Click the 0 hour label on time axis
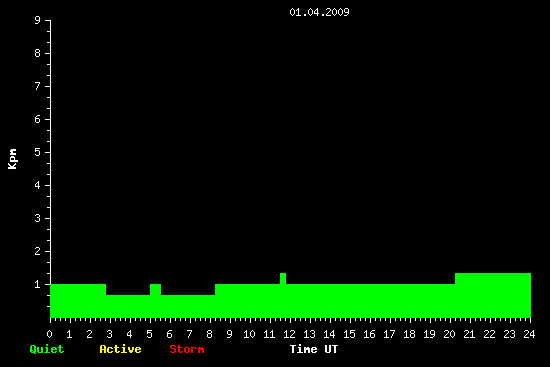 49,334
